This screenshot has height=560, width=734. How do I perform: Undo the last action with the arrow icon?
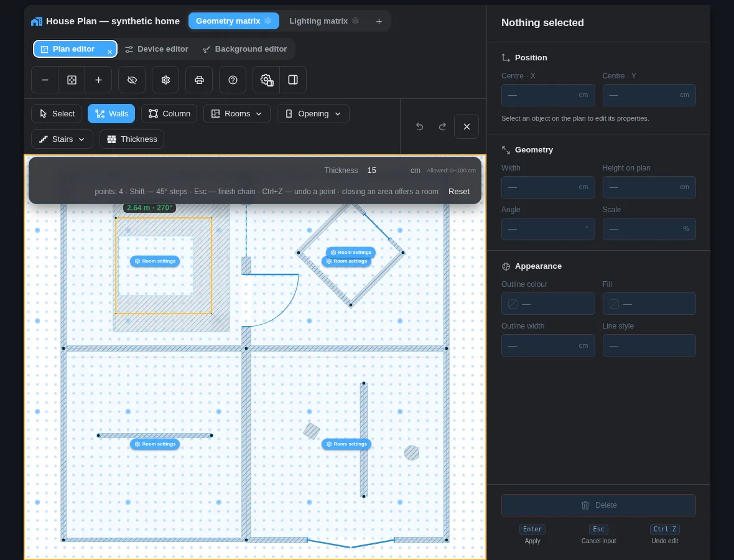coord(419,126)
